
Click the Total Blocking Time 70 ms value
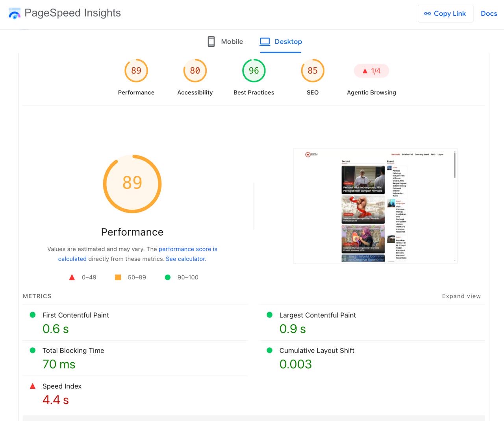[59, 364]
